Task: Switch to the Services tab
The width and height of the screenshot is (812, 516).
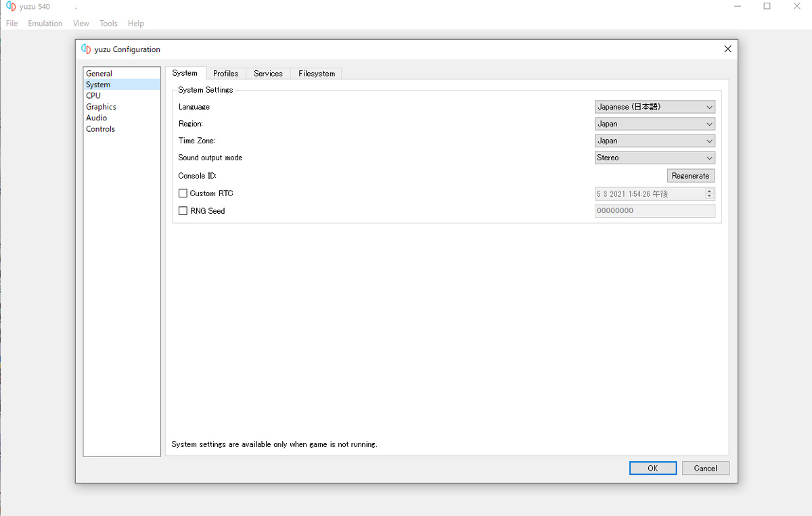Action: click(x=268, y=74)
